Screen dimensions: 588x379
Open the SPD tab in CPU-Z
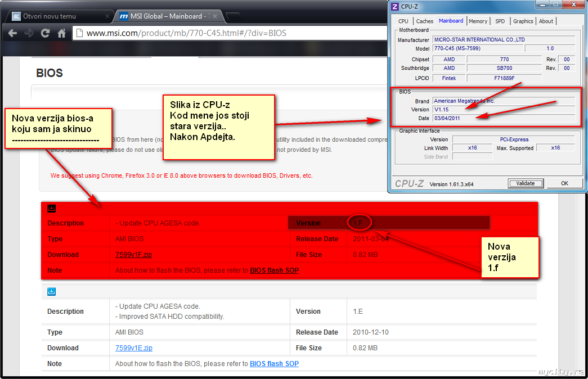(x=500, y=21)
